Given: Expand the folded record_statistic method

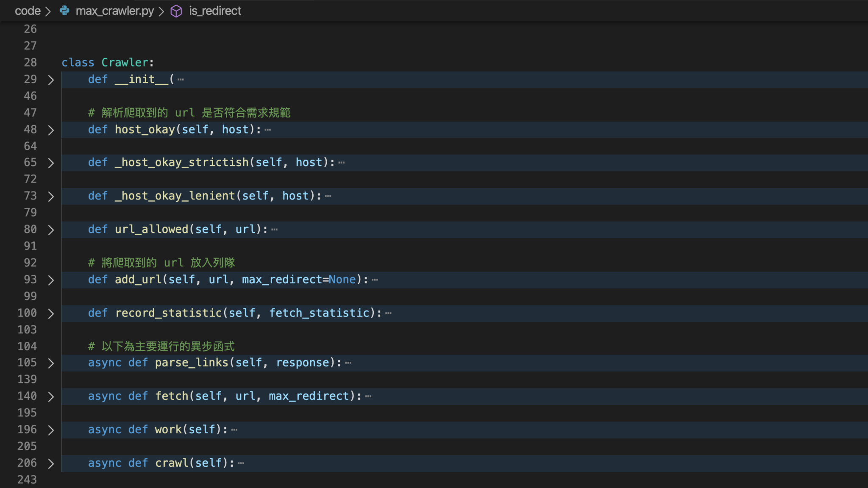Looking at the screenshot, I should point(51,313).
